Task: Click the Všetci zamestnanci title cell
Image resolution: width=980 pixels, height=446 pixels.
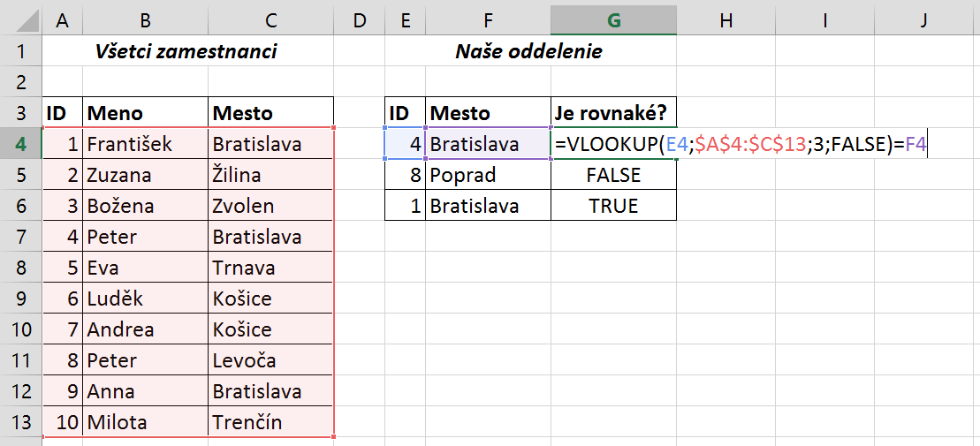Action: [187, 51]
